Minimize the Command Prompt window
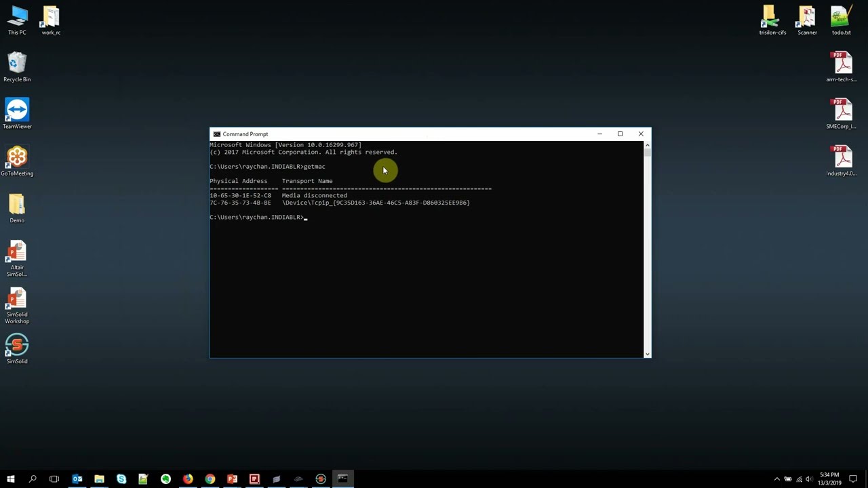 pyautogui.click(x=599, y=134)
